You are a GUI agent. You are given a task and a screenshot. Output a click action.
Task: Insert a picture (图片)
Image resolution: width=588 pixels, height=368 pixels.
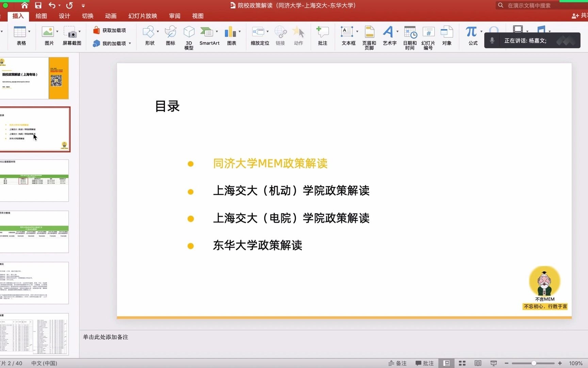[x=49, y=36]
